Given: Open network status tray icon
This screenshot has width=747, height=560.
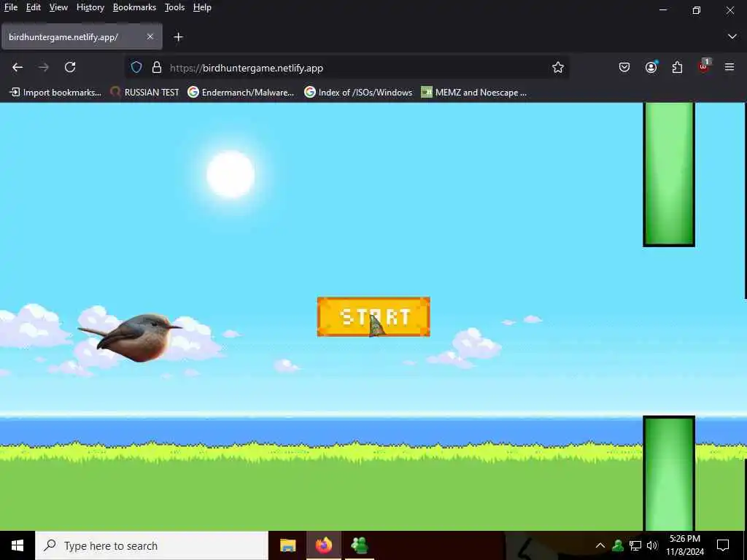Looking at the screenshot, I should 635,545.
